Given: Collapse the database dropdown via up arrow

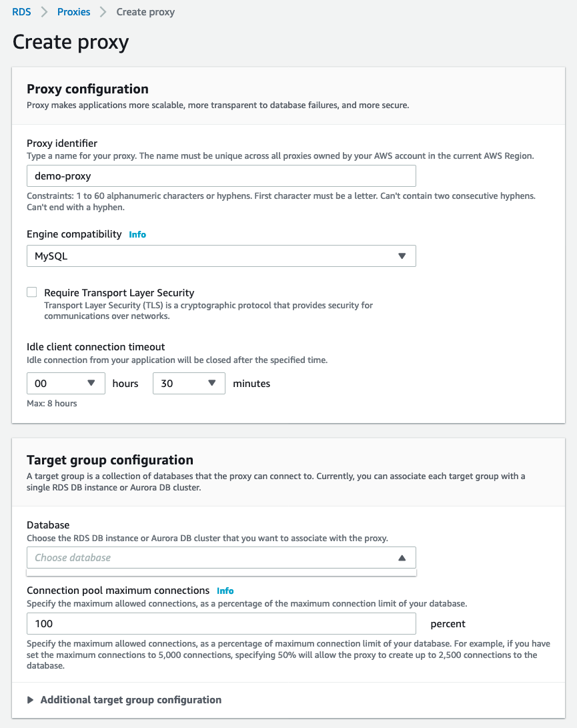Looking at the screenshot, I should [x=402, y=557].
